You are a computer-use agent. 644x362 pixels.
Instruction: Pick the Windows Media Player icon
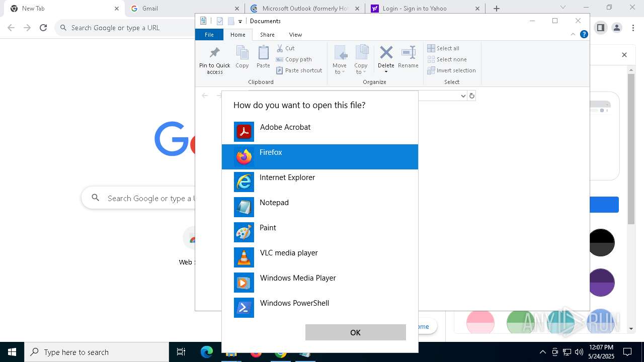point(244,283)
